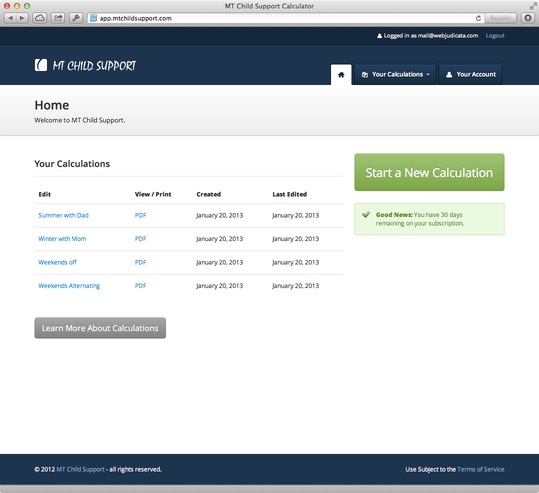Click the Logout link
The height and width of the screenshot is (493, 539).
point(495,36)
